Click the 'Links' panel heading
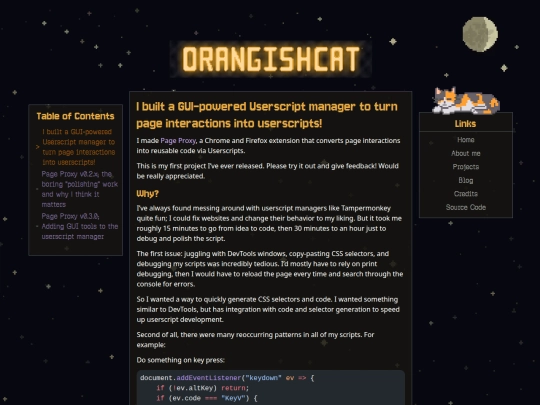 pos(465,124)
